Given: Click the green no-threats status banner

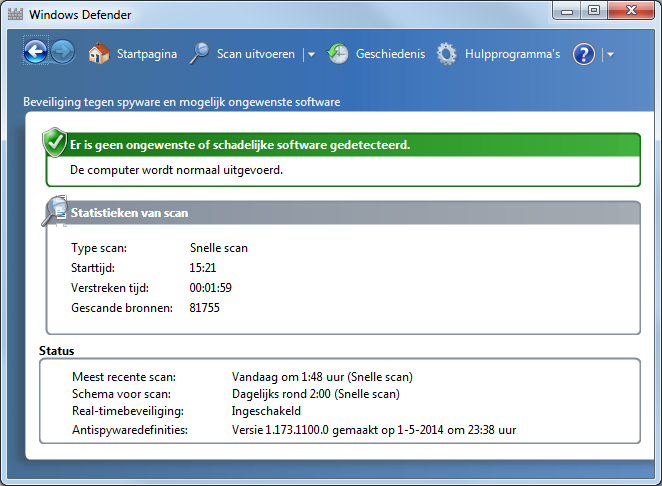Looking at the screenshot, I should 343,145.
